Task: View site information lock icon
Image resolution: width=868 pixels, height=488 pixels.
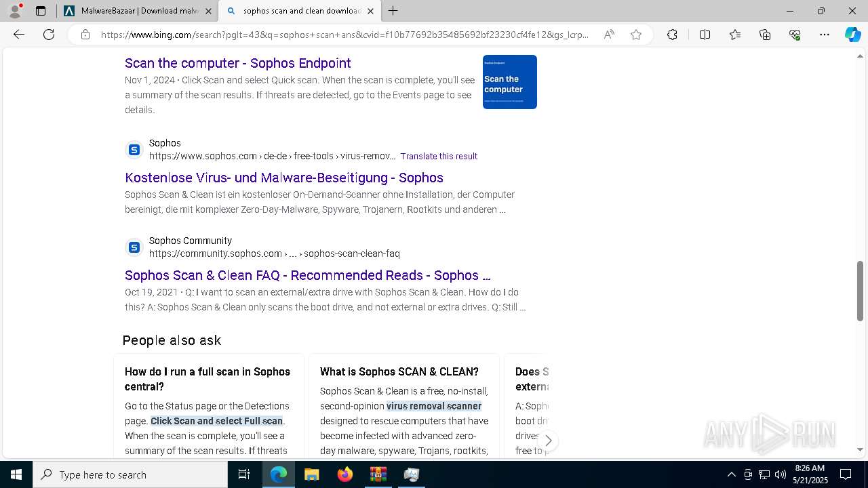Action: (85, 35)
